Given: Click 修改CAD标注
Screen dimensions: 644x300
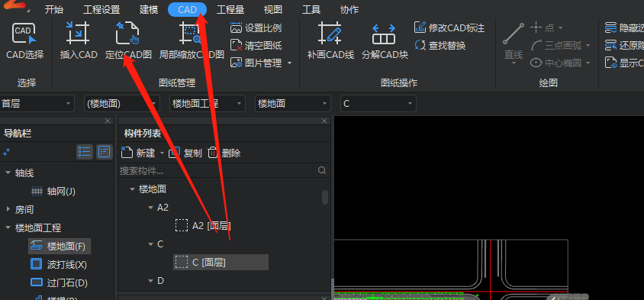Looking at the screenshot, I should [449, 27].
